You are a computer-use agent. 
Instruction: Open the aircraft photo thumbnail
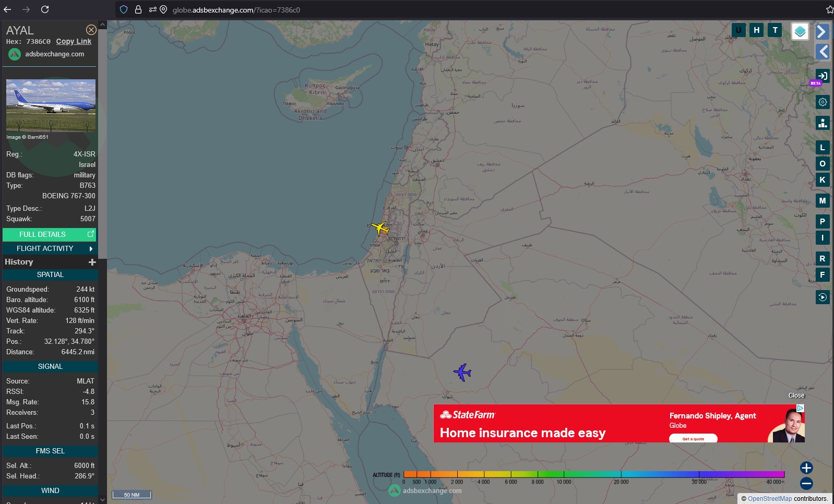[x=51, y=105]
